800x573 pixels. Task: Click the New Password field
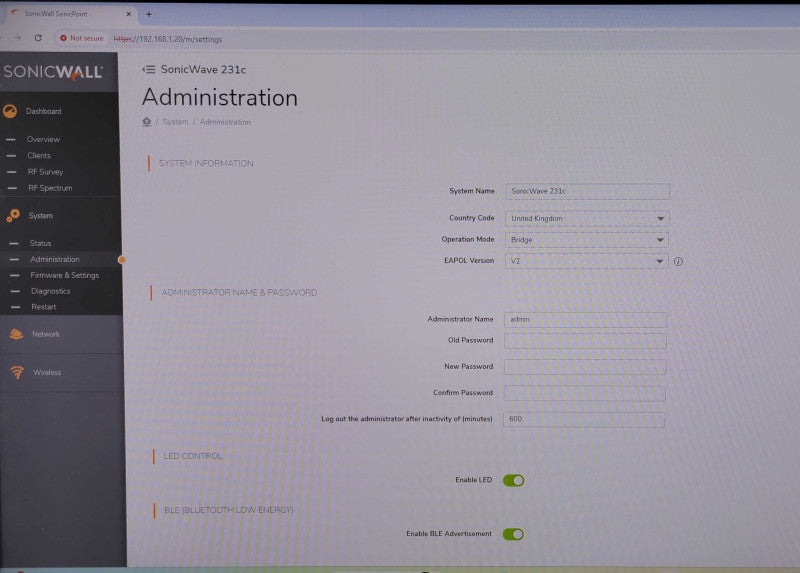(x=585, y=366)
